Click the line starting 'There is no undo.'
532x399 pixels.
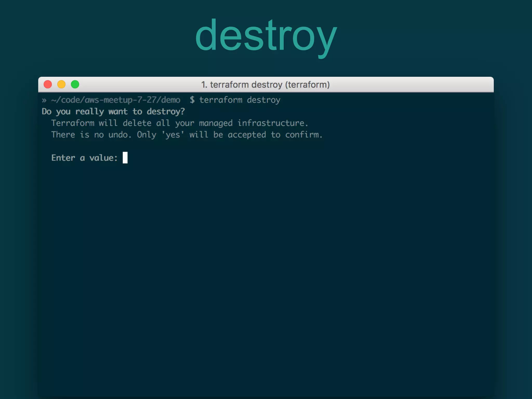tap(187, 135)
